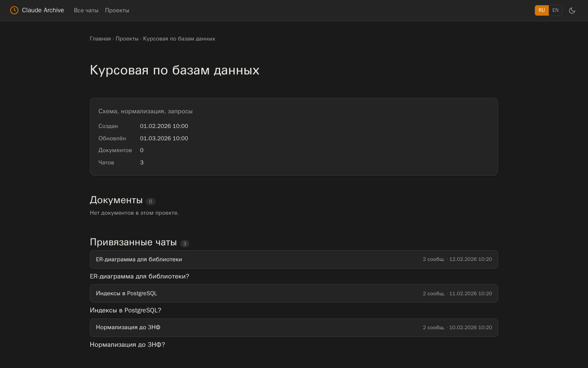Click the updated date 01.03.2026 10:00
This screenshot has width=588, height=368.
164,138
